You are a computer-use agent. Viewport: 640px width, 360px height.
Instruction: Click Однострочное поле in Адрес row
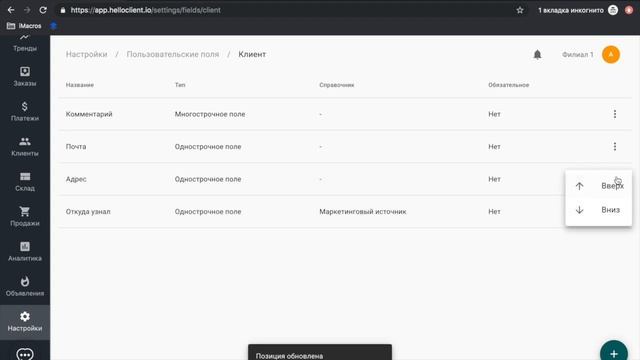208,179
